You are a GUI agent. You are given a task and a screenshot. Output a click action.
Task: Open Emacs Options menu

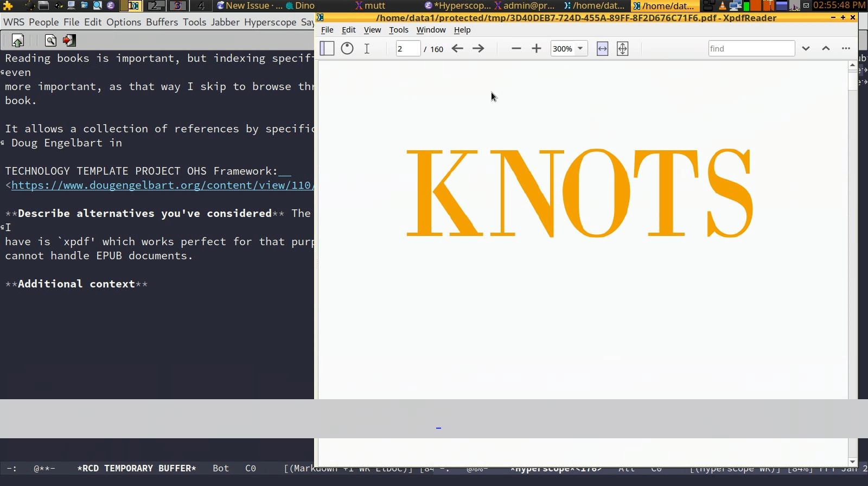coord(124,22)
